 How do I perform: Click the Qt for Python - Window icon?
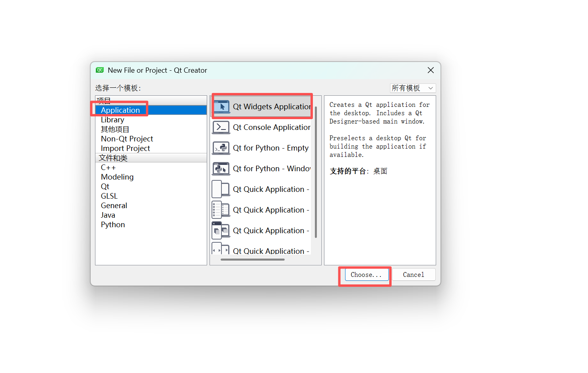[x=221, y=168]
